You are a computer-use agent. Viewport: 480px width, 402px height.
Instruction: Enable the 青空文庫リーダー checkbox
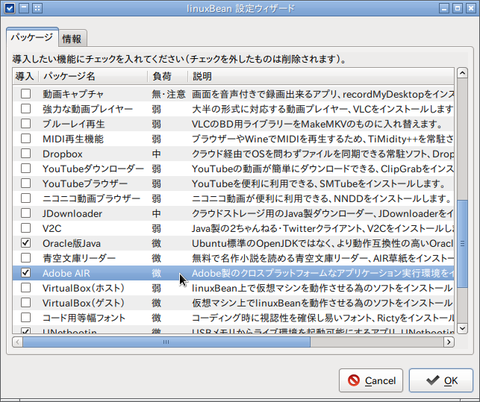point(26,258)
